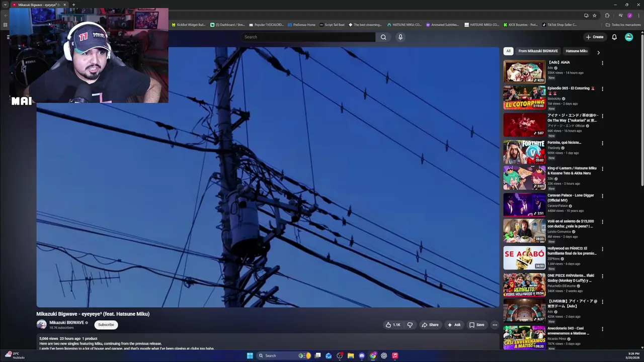Select the From Mikazuki BIGWAVE chip
Screen dimensions: 644x362
coord(538,51)
